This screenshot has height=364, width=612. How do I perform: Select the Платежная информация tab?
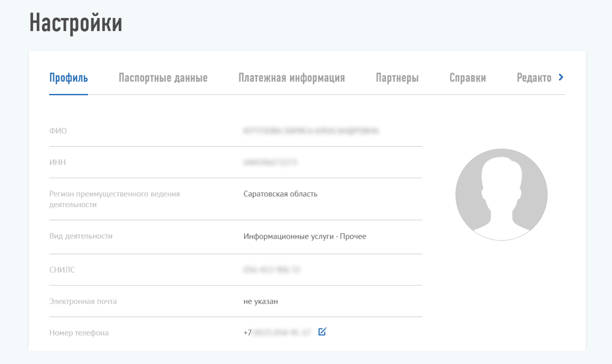click(x=292, y=78)
